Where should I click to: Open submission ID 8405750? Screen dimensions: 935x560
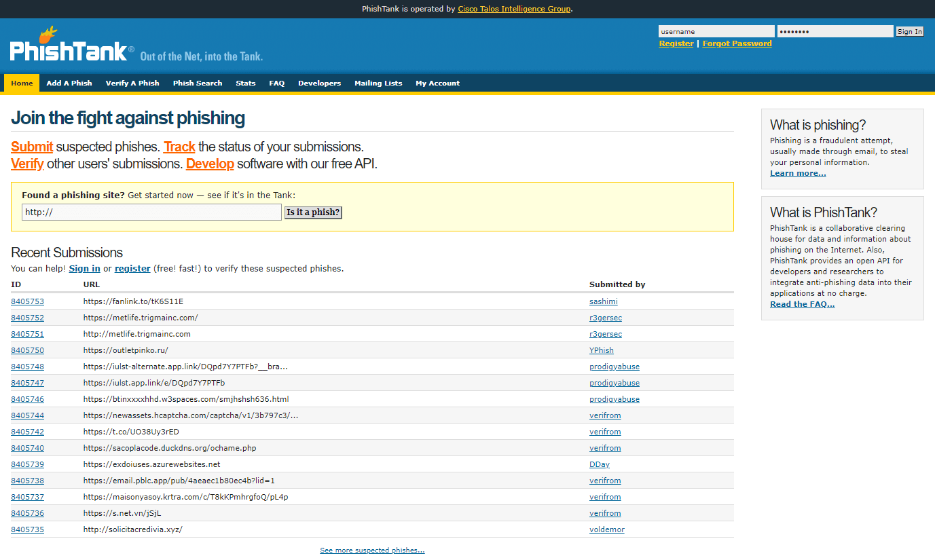[x=27, y=350]
